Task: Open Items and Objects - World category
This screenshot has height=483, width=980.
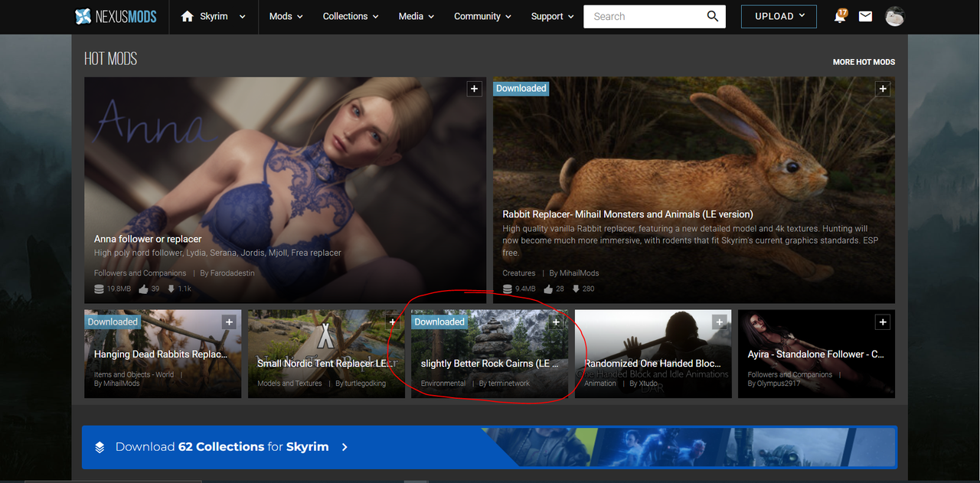Action: point(134,374)
